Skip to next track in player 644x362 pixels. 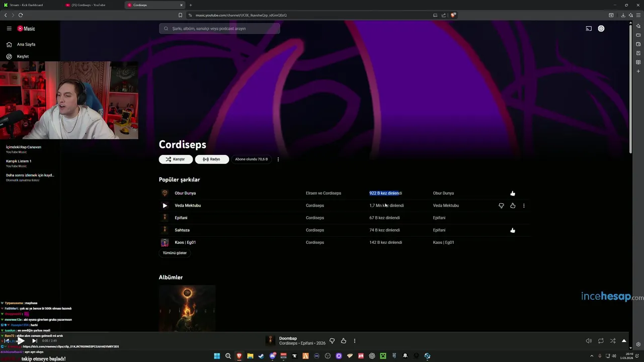(x=34, y=341)
